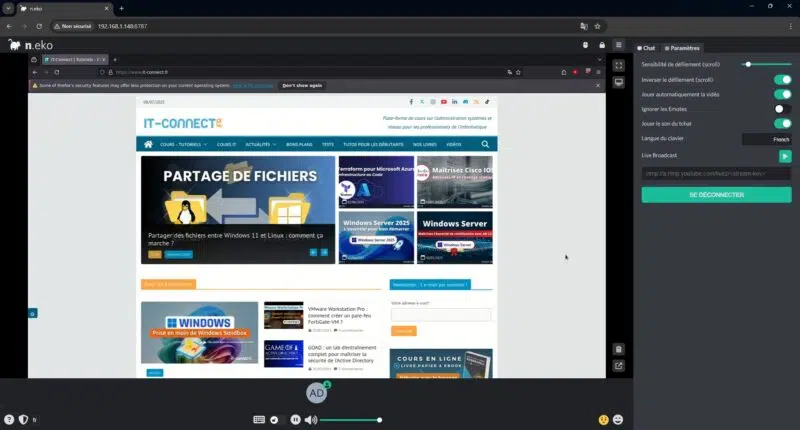Adjust the volume slider in bottom bar
The width and height of the screenshot is (800, 430).
coord(351,420)
